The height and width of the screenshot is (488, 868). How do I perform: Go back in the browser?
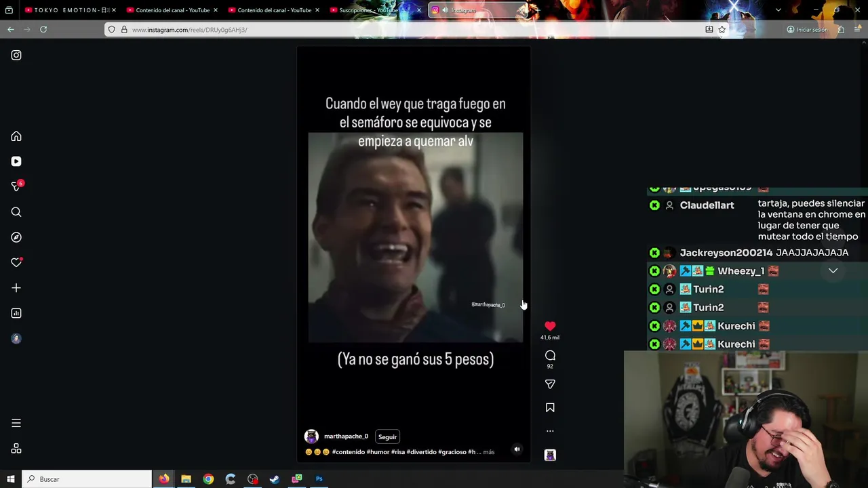tap(11, 30)
